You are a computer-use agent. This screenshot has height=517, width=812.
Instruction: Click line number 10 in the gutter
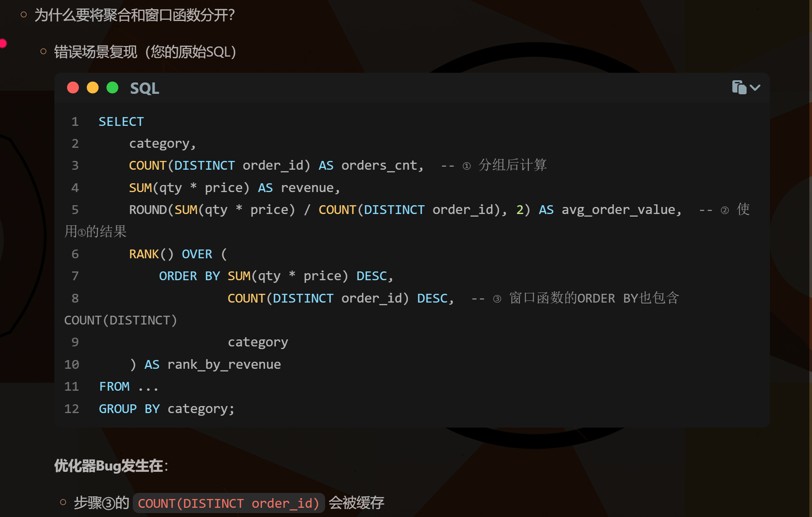(x=72, y=364)
